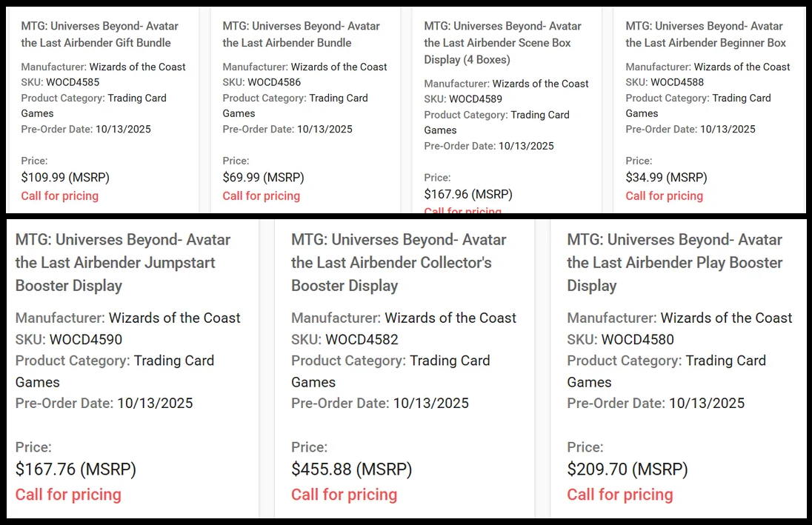Click the $167.96 MSRP price

(x=468, y=194)
